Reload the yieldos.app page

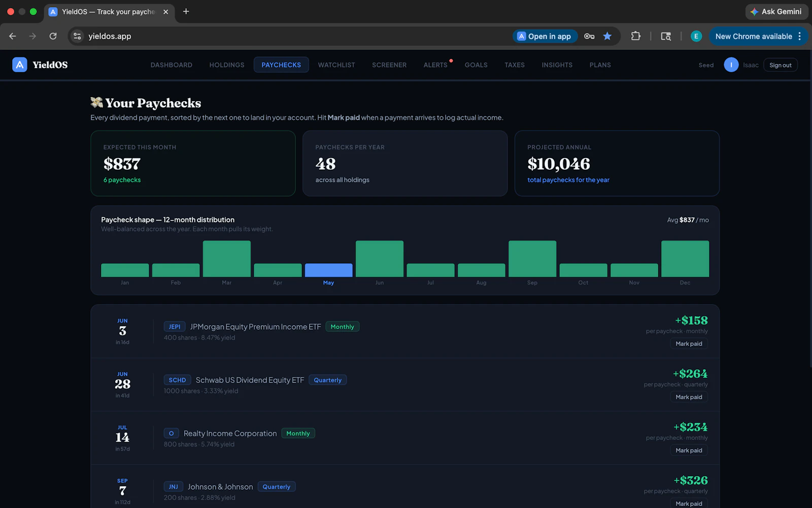[53, 36]
